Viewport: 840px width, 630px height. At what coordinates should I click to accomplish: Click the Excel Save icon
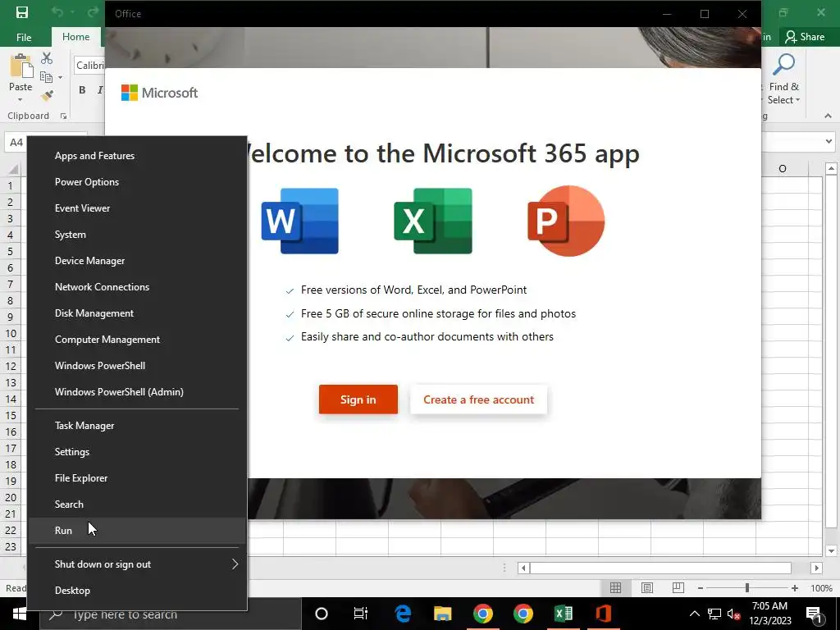[x=21, y=12]
